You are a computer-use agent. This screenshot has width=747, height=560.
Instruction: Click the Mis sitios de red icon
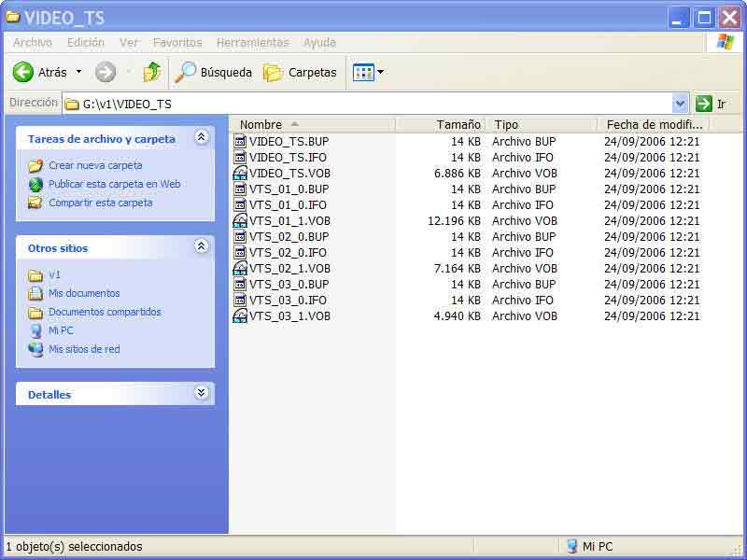pyautogui.click(x=35, y=349)
